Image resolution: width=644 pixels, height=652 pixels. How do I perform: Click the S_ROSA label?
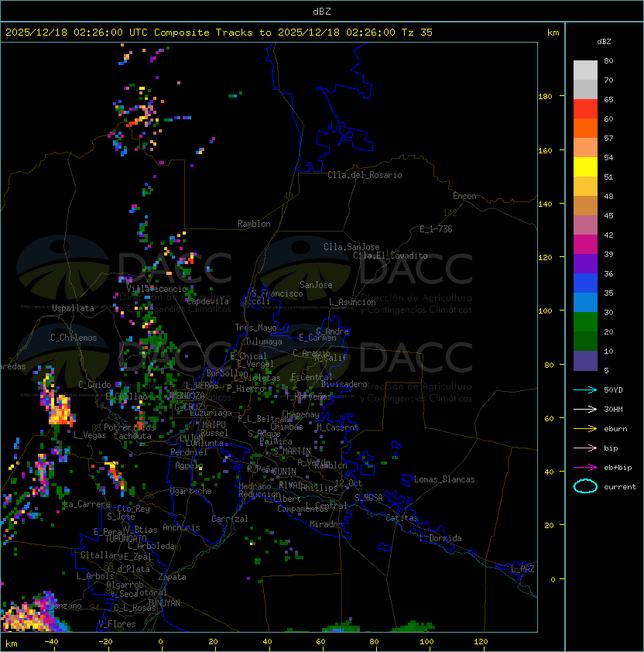[x=368, y=498]
